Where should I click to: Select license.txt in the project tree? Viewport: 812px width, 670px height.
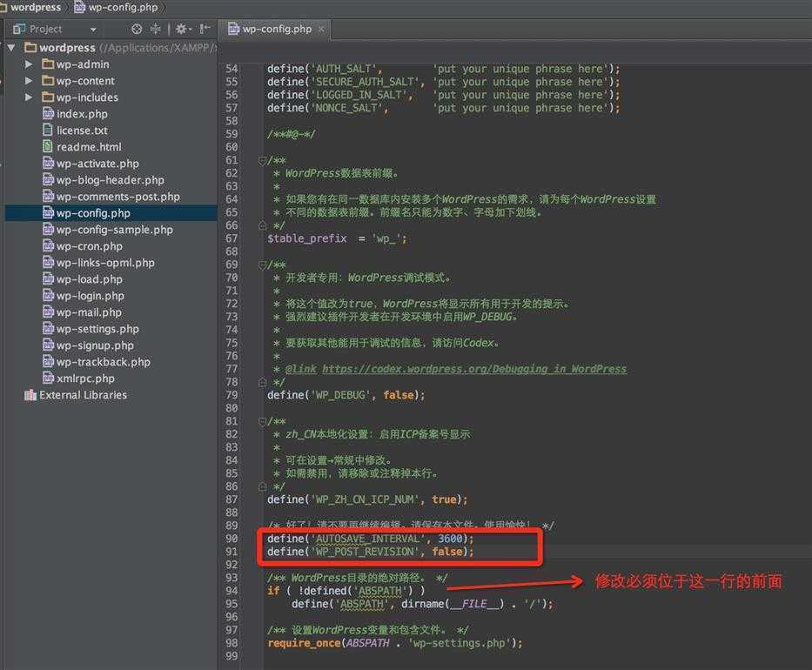[x=82, y=131]
